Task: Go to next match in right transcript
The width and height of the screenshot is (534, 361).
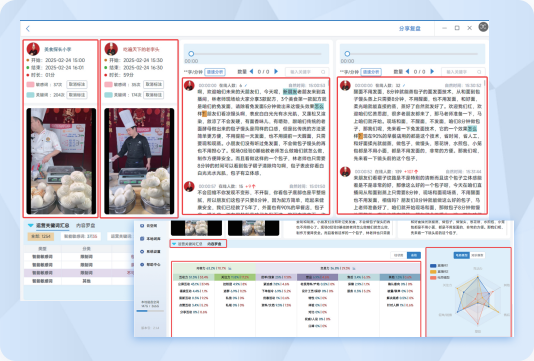Action: [432, 72]
